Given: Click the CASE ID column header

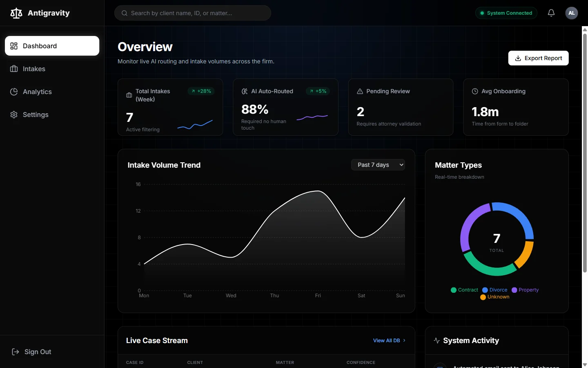Looking at the screenshot, I should click(x=135, y=363).
